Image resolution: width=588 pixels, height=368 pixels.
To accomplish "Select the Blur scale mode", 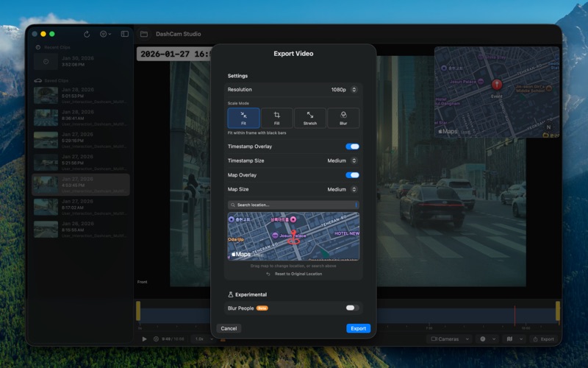I will pos(343,118).
